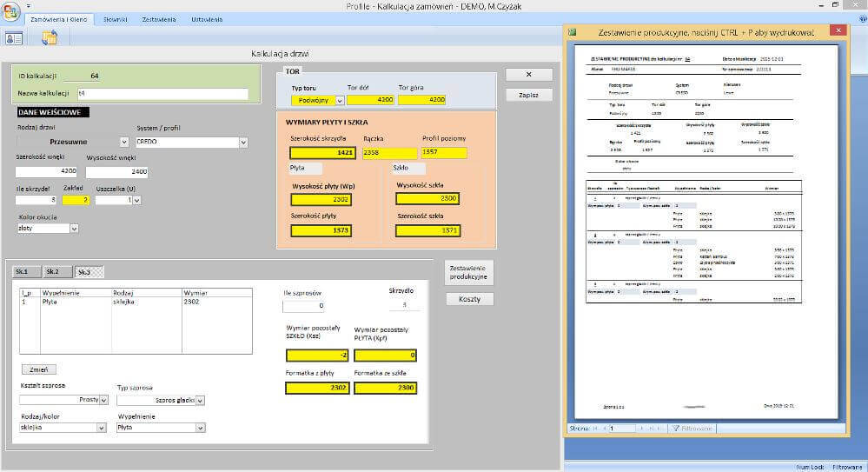The width and height of the screenshot is (868, 472).
Task: Click the ribbon help icon
Action: pyautogui.click(x=863, y=19)
